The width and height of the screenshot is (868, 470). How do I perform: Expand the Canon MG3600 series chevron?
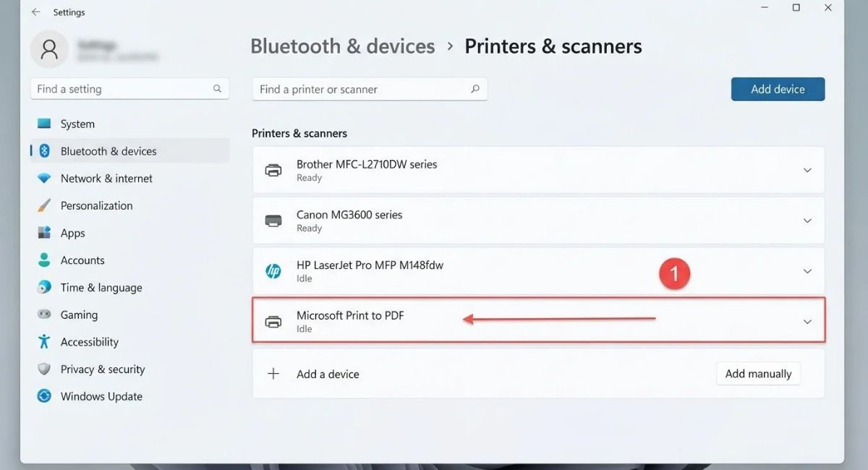coord(808,221)
